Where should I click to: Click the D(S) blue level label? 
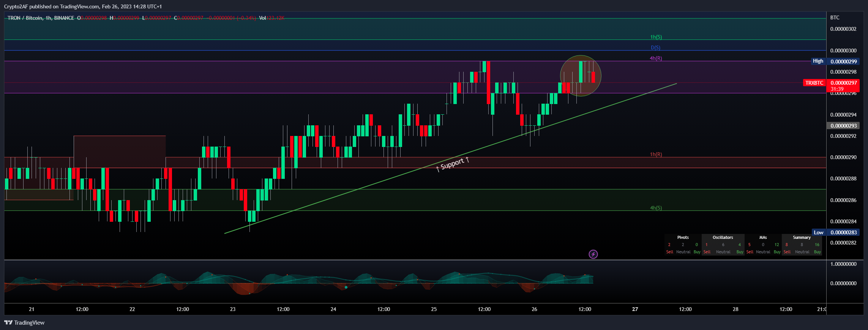coord(655,47)
